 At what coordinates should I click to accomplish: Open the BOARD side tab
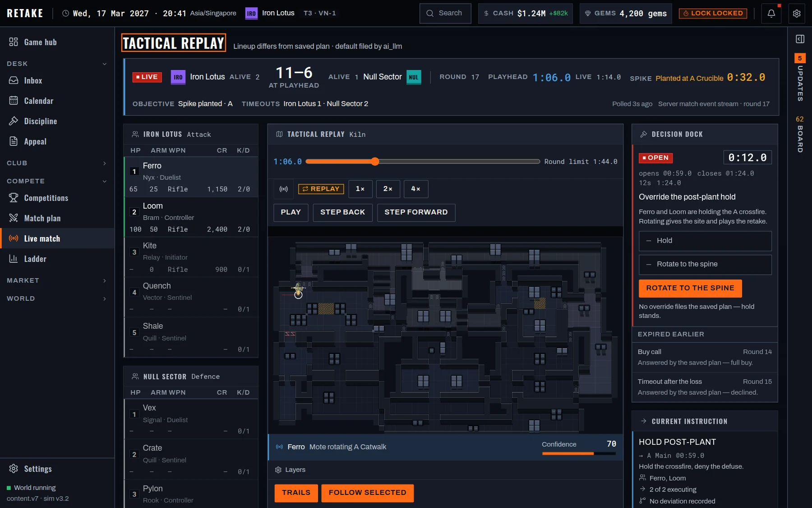pos(800,134)
